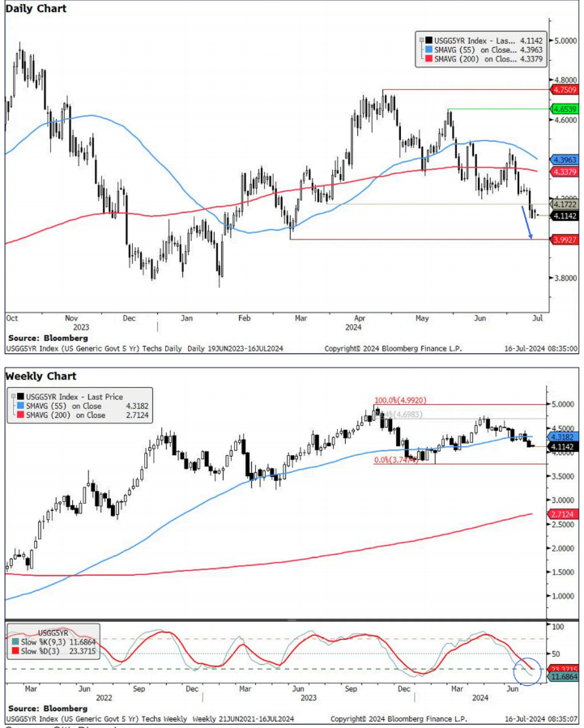The width and height of the screenshot is (584, 728).
Task: Click blue 4.3963 price tag on Daily axis
Action: tap(564, 160)
